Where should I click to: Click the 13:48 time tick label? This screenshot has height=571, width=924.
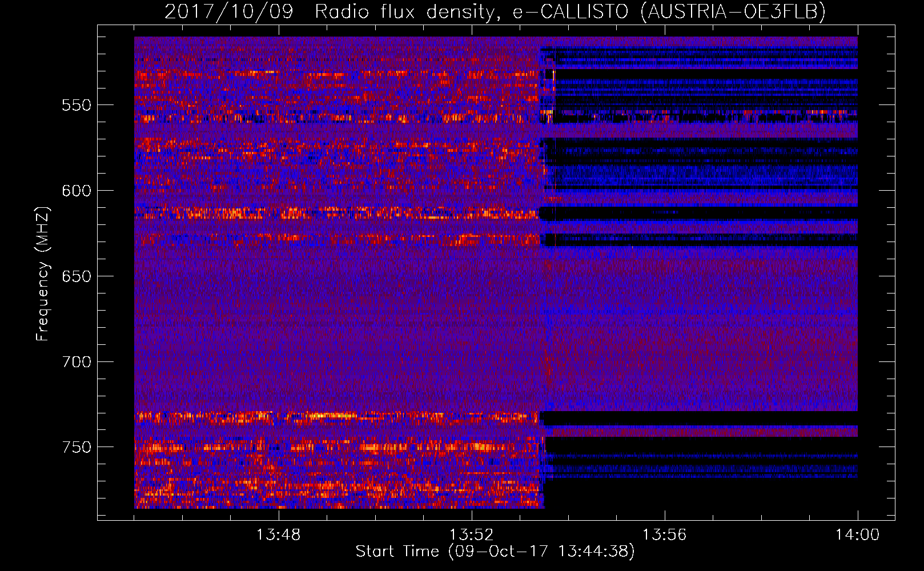(x=278, y=535)
